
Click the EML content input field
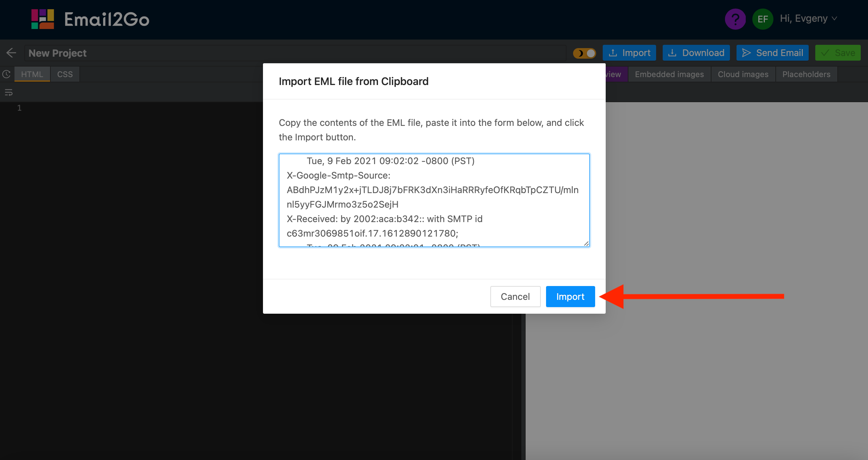[x=434, y=200]
